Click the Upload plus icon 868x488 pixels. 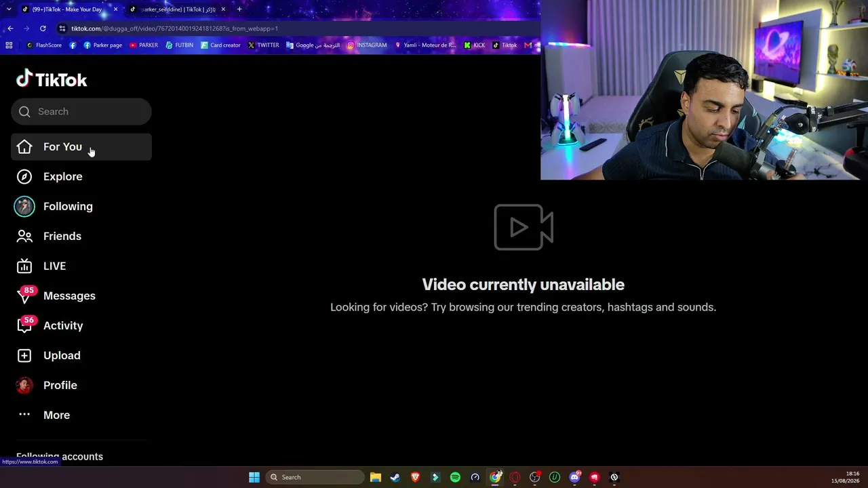pos(24,356)
